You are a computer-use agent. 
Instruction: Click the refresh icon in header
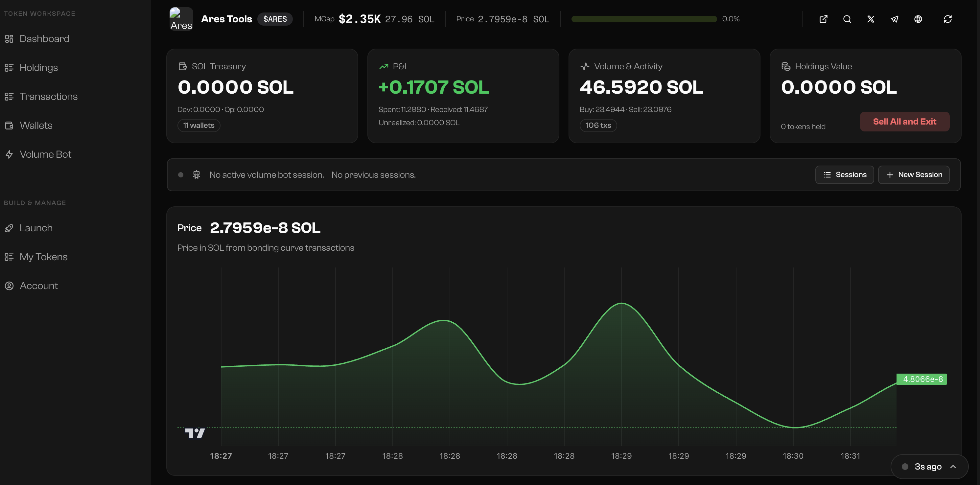coord(948,19)
